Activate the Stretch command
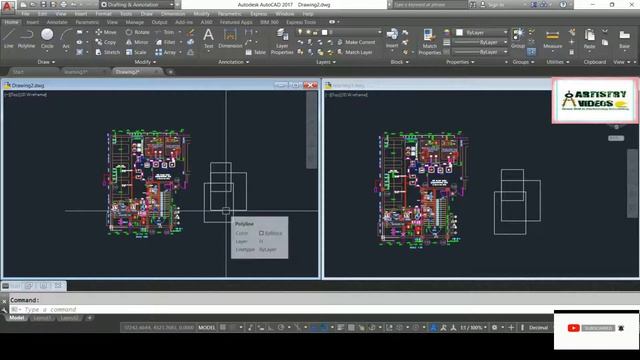 click(107, 52)
